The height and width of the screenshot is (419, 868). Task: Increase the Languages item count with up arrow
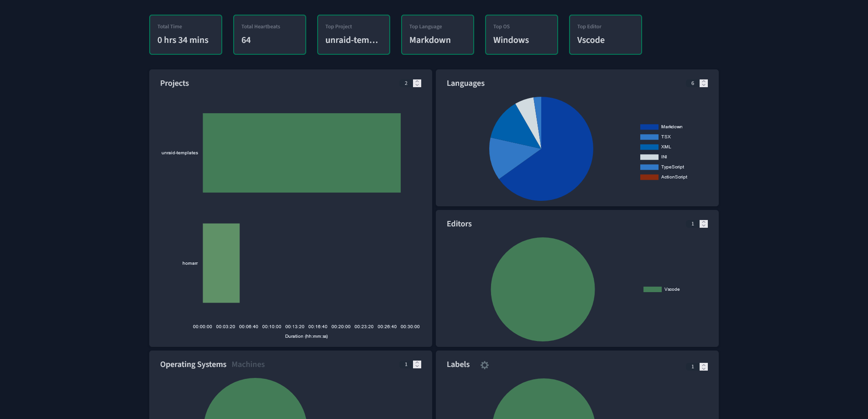coord(704,81)
